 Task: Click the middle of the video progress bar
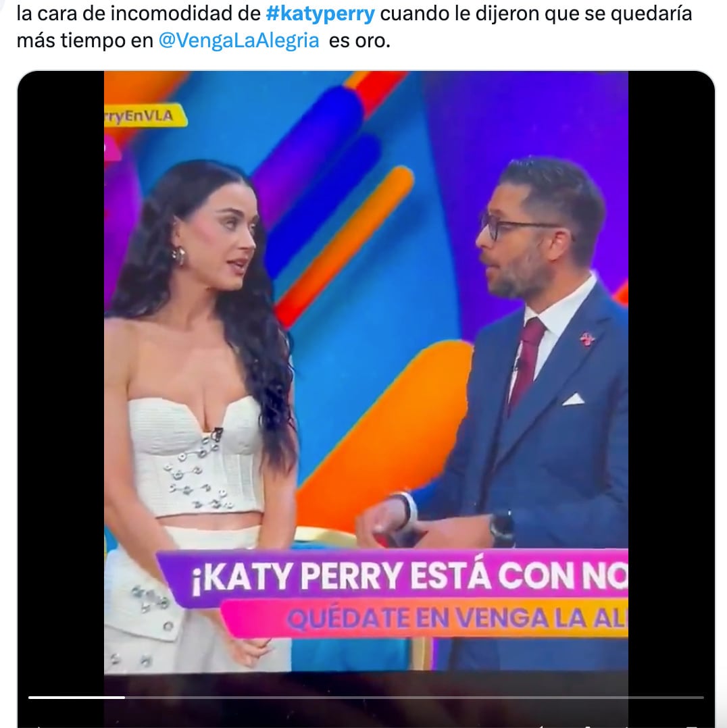[x=366, y=697]
